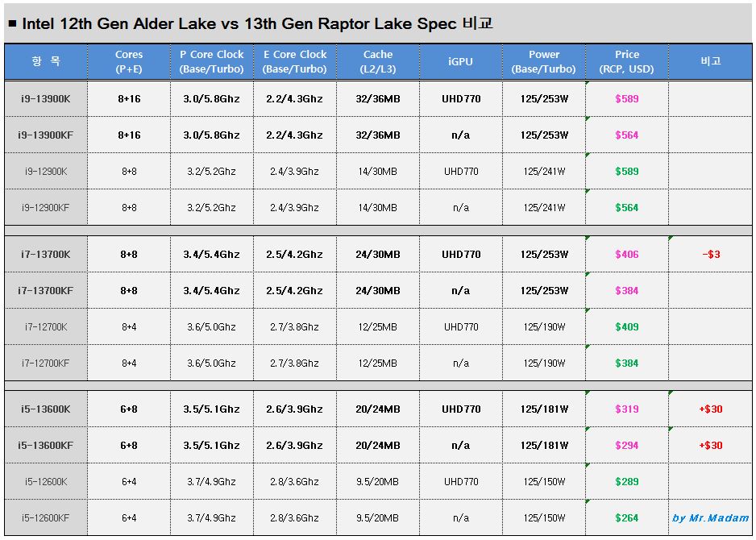
Task: Select the 125/241W power cell of i9-12900K
Action: click(x=544, y=171)
